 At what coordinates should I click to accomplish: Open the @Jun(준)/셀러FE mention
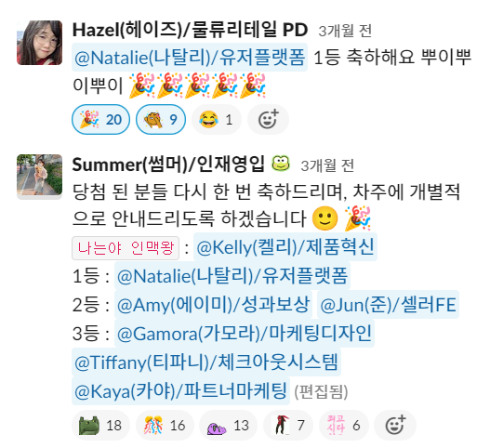tap(388, 304)
